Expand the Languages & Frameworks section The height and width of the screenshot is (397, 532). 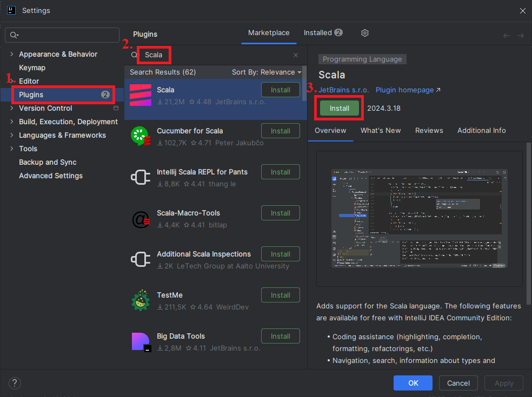[12, 135]
